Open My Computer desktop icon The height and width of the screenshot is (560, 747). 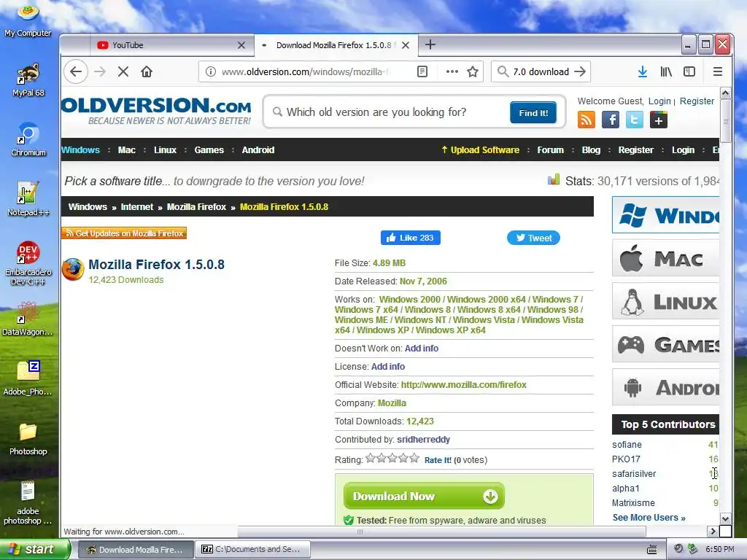pyautogui.click(x=28, y=20)
